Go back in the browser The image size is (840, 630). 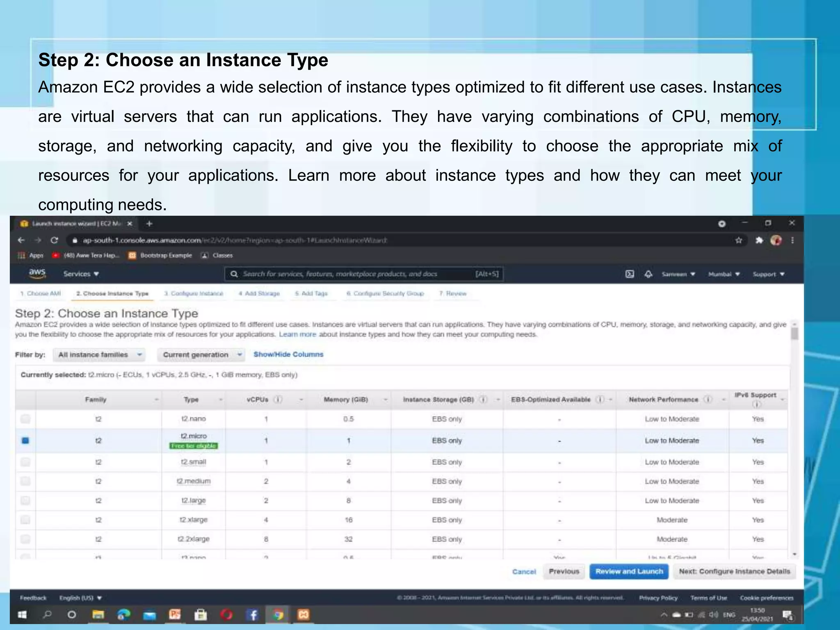pos(21,240)
